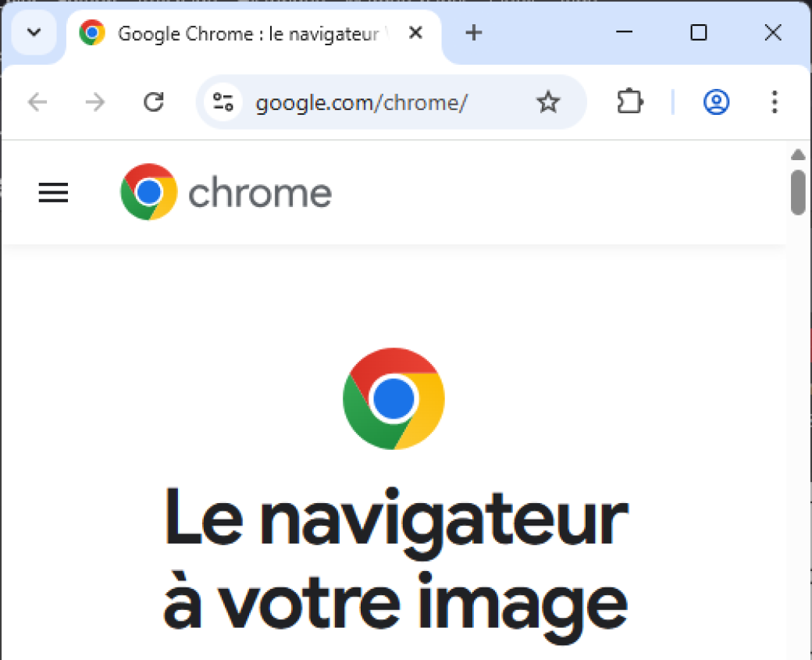This screenshot has width=812, height=660.
Task: Bookmark this page with the star
Action: [548, 102]
